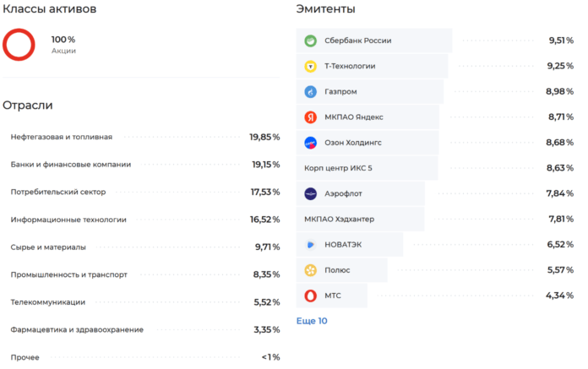The width and height of the screenshot is (588, 369).
Task: Click the Полюс orange logo icon
Action: [311, 269]
